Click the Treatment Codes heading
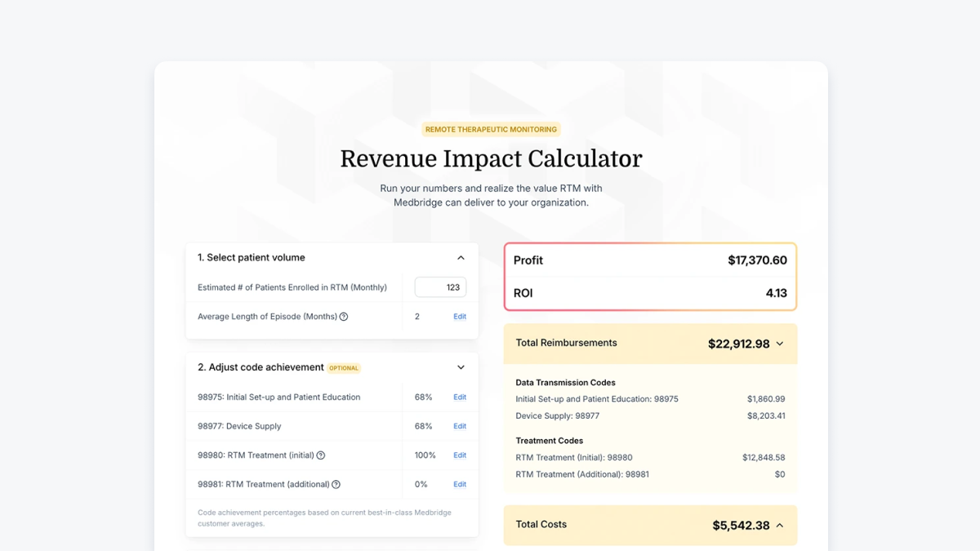Image resolution: width=980 pixels, height=551 pixels. coord(549,441)
